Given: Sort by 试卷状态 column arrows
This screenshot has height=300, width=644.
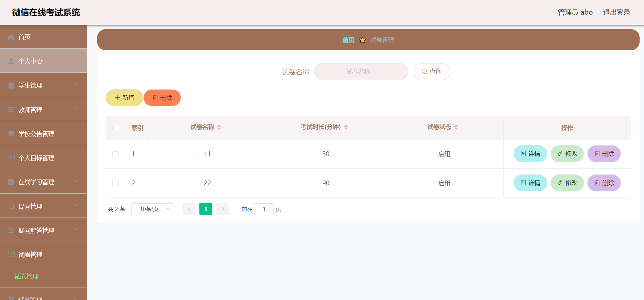Looking at the screenshot, I should point(456,127).
